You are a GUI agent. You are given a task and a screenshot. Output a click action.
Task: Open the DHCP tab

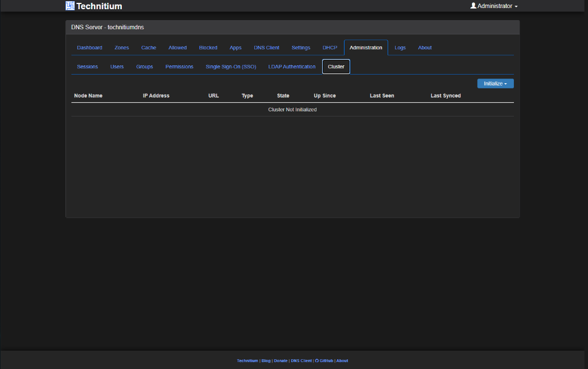pyautogui.click(x=330, y=48)
